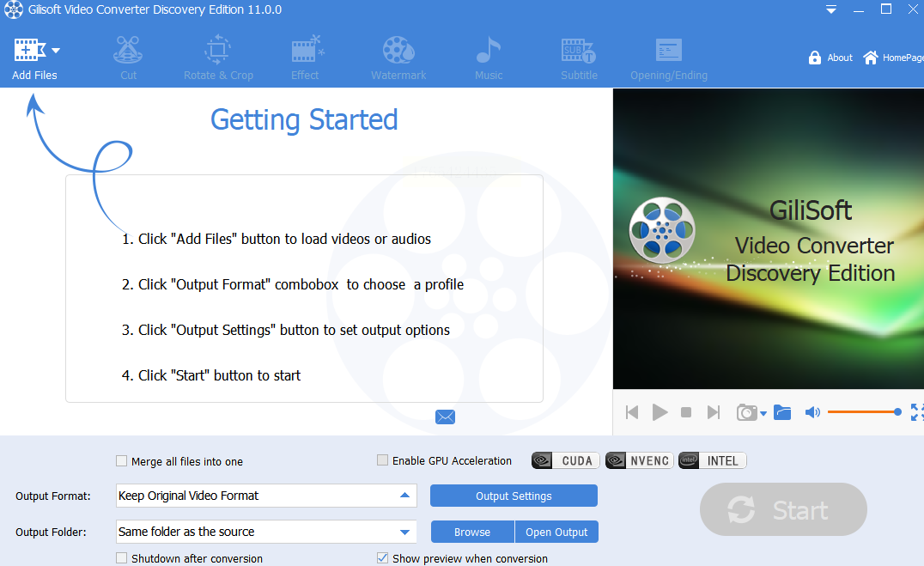Screen dimensions: 924x566
Task: Open the Add Files dropdown arrow
Action: pos(56,51)
